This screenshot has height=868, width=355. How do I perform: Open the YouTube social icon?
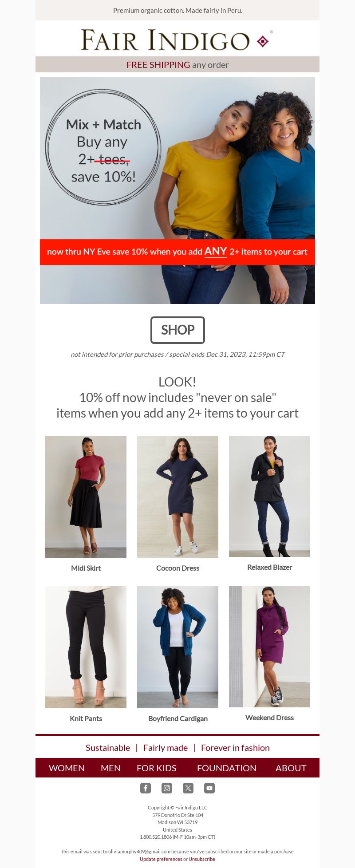tap(209, 788)
